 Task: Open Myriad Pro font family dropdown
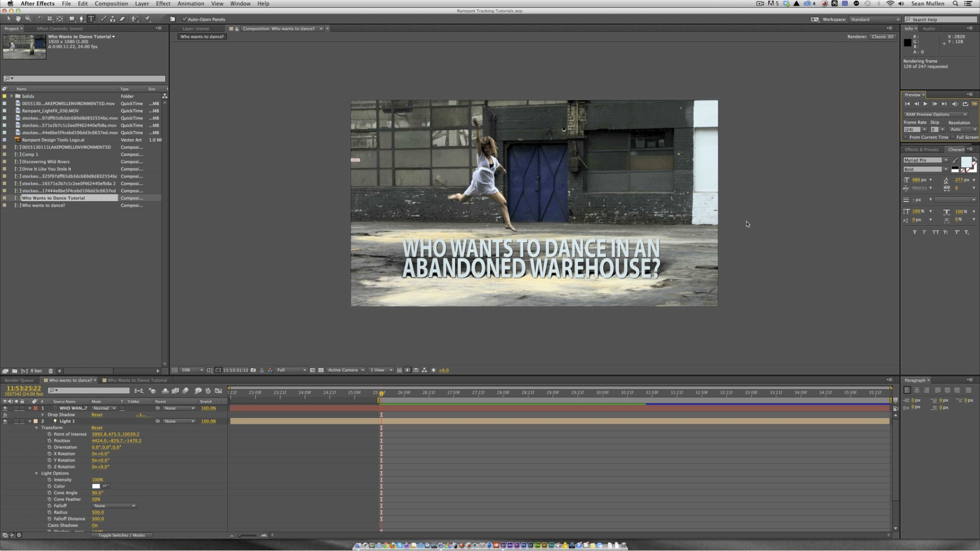click(926, 160)
